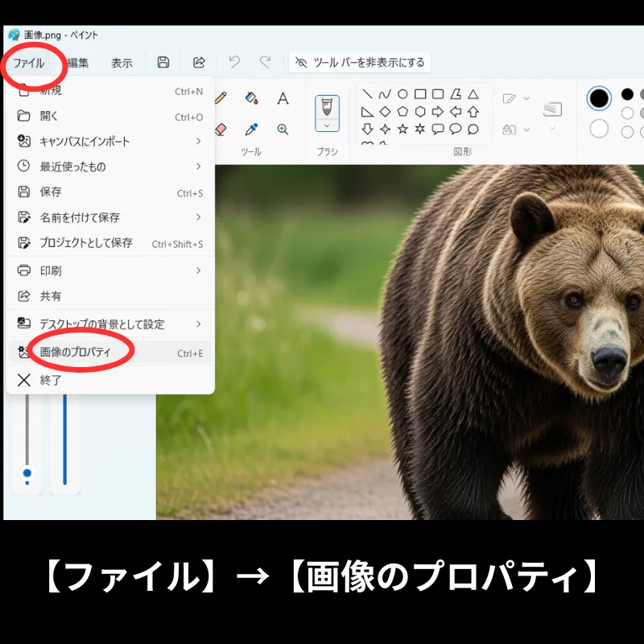Select the Color picker eyedropper tool

click(x=251, y=129)
